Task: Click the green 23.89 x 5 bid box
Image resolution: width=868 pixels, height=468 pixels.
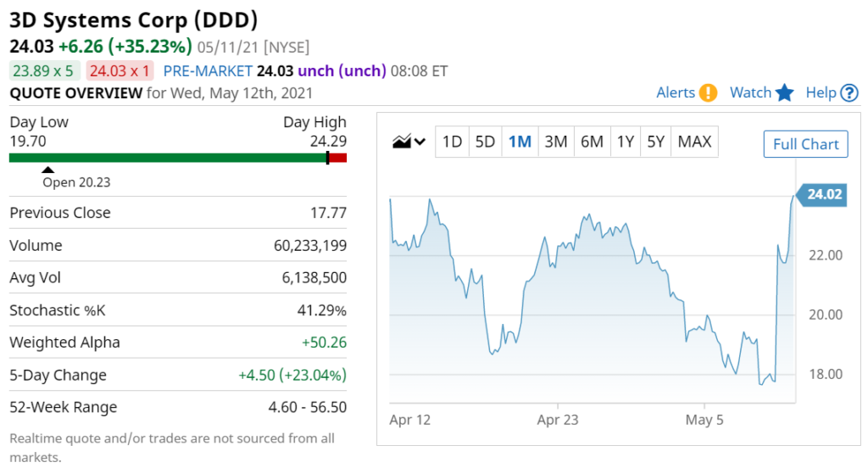Action: 44,71
